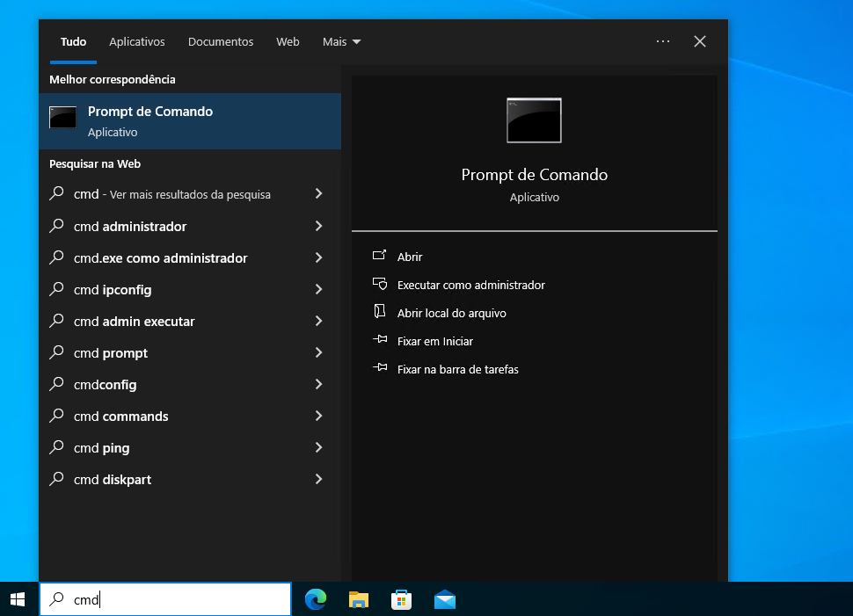Expand the cmd ipconfig suggestion chevron
The height and width of the screenshot is (616, 853).
[318, 290]
